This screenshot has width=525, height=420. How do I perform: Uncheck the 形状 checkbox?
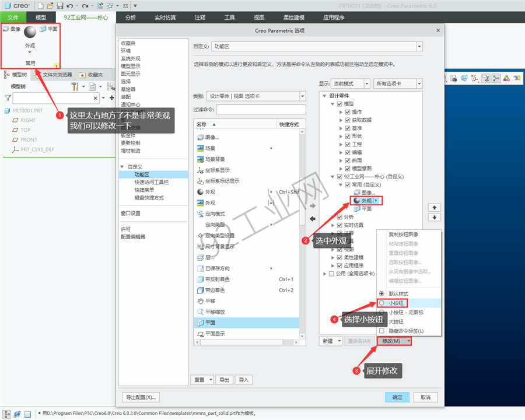(348, 136)
